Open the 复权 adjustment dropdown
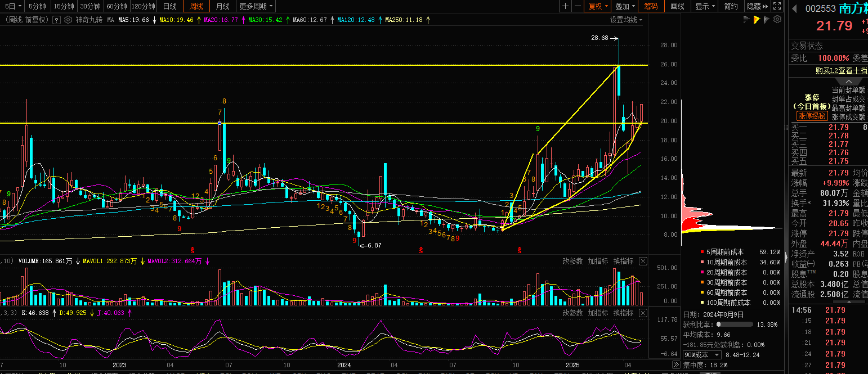 click(x=598, y=6)
